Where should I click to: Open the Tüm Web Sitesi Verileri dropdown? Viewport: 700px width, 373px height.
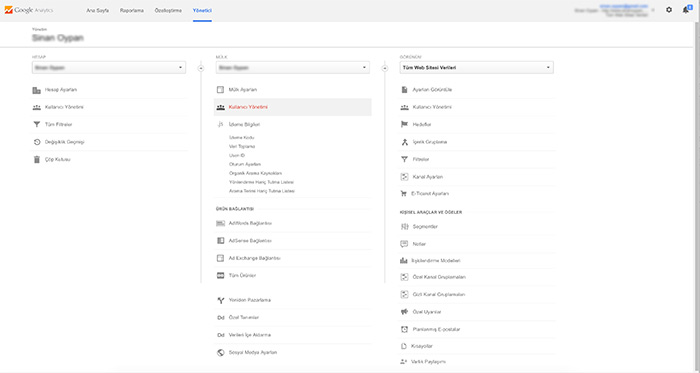click(x=476, y=68)
